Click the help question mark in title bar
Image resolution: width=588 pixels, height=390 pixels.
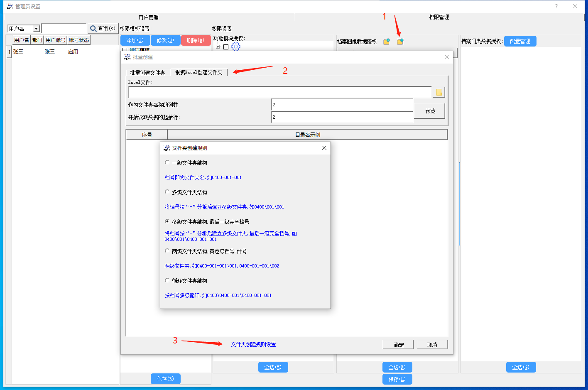click(556, 6)
